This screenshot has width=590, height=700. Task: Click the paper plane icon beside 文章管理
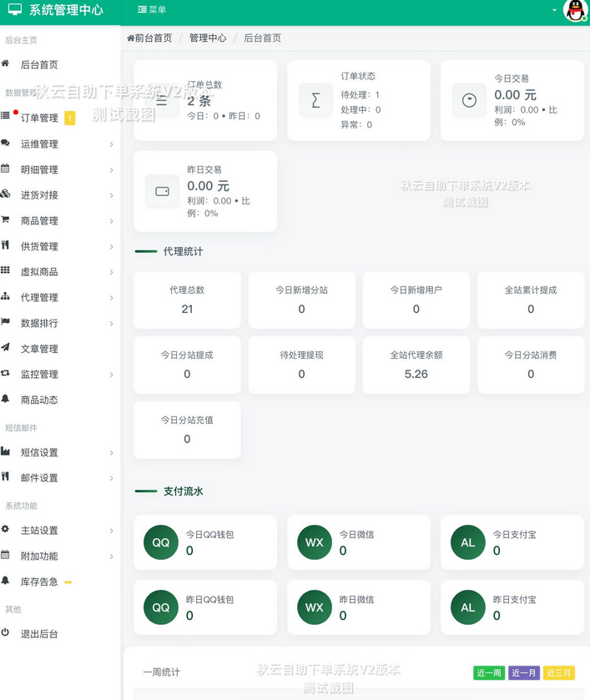pyautogui.click(x=5, y=347)
